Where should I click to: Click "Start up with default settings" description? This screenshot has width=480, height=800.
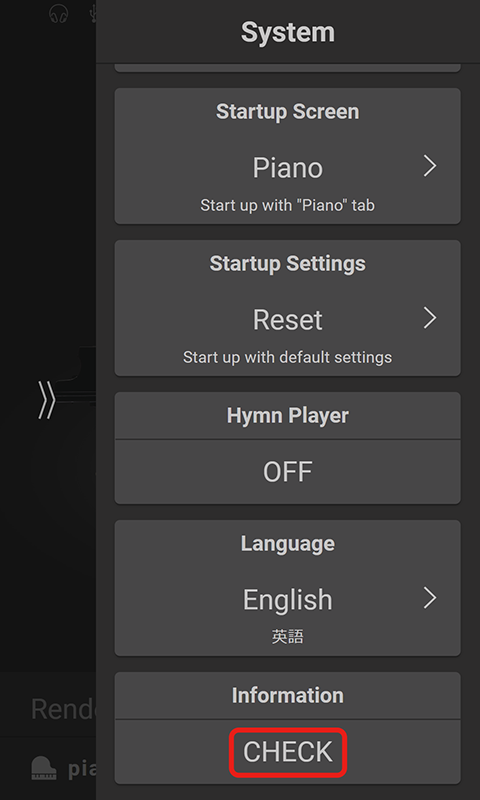(x=288, y=357)
